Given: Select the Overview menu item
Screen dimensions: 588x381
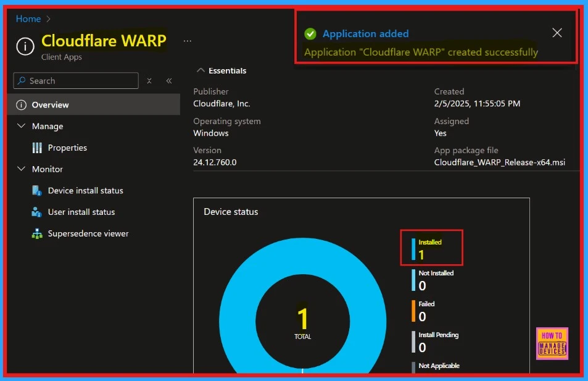Looking at the screenshot, I should click(94, 105).
